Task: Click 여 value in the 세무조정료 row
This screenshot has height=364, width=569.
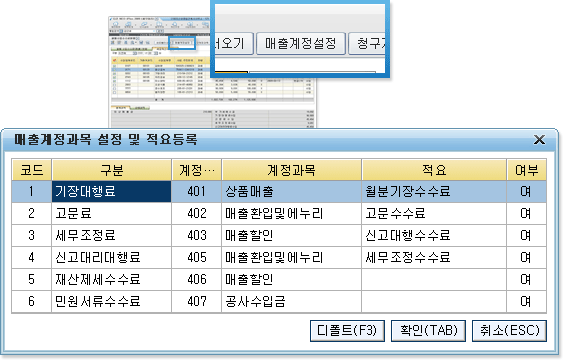Action: click(527, 236)
